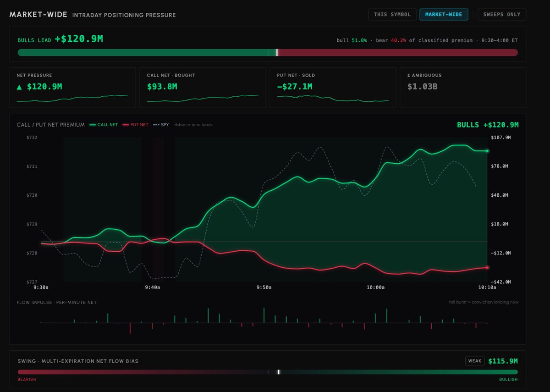Click the BEARISH label under swing bar
550x392 pixels.
coord(27,380)
